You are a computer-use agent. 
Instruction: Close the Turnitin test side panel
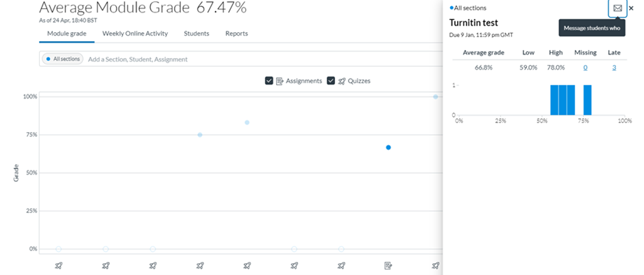[631, 8]
